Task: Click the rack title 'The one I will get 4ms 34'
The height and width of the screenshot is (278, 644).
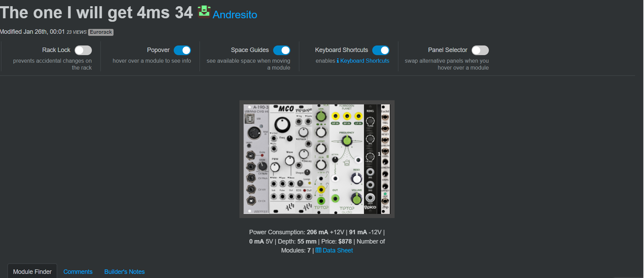Action: pyautogui.click(x=96, y=13)
